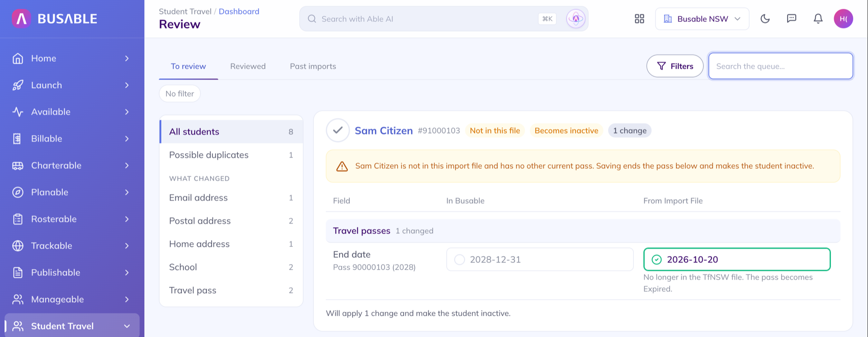Open Sam Citizen student name link
This screenshot has width=868, height=337.
click(x=384, y=131)
